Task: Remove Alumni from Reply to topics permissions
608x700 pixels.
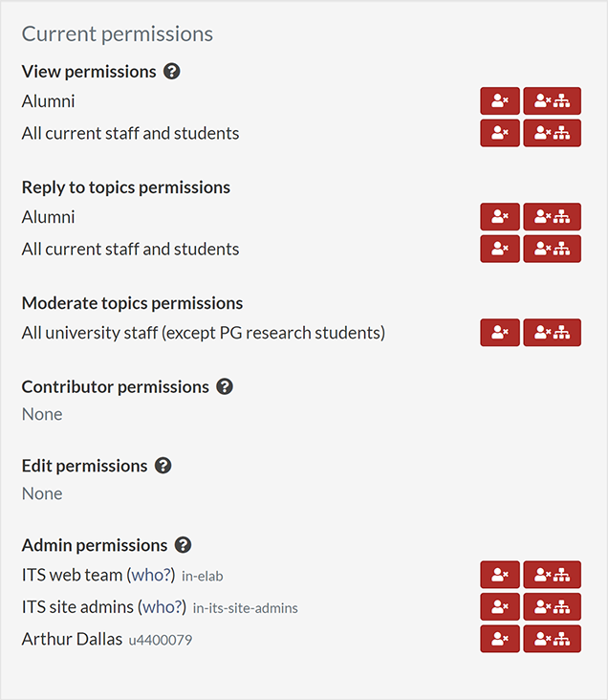Action: tap(500, 217)
